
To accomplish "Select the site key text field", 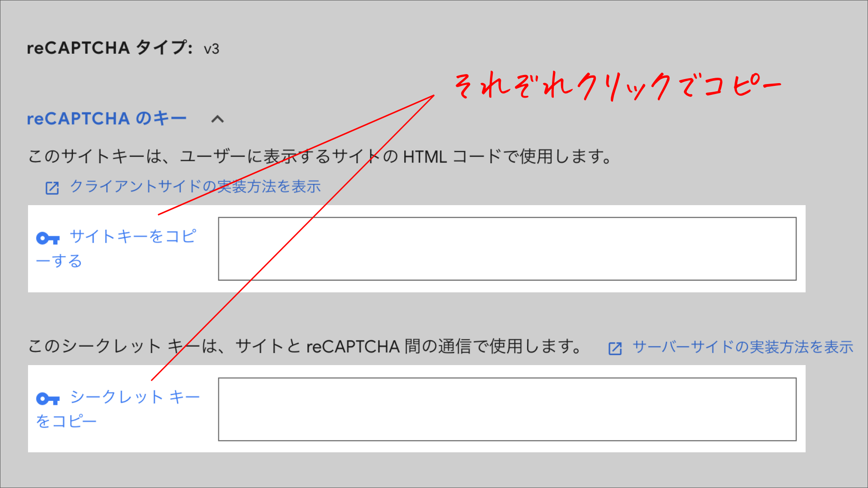I will coord(507,249).
